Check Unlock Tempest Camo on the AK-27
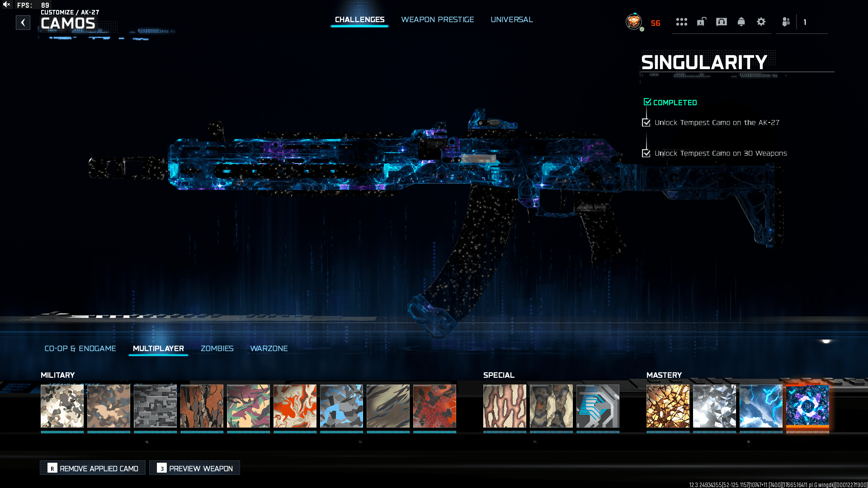Screen dimensions: 868x488 [x=646, y=122]
